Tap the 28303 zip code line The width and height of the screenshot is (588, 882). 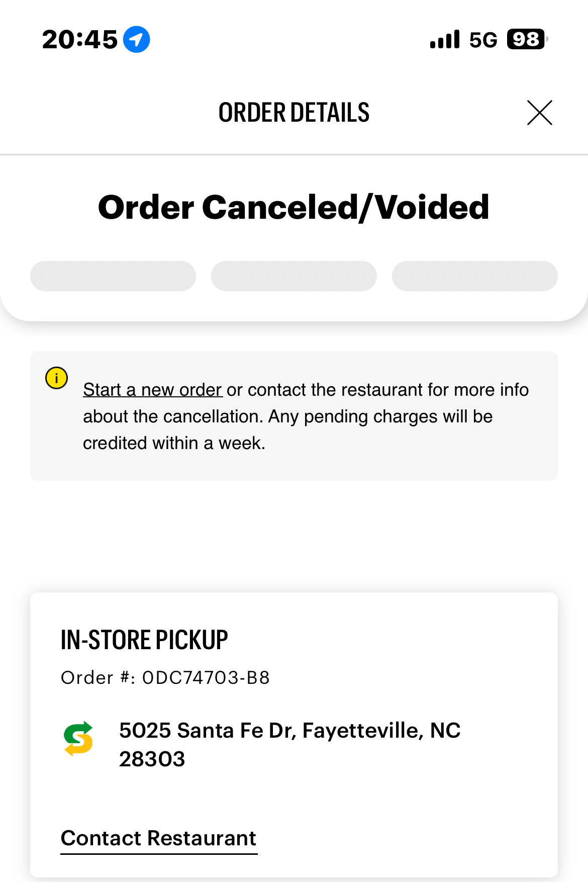(152, 759)
